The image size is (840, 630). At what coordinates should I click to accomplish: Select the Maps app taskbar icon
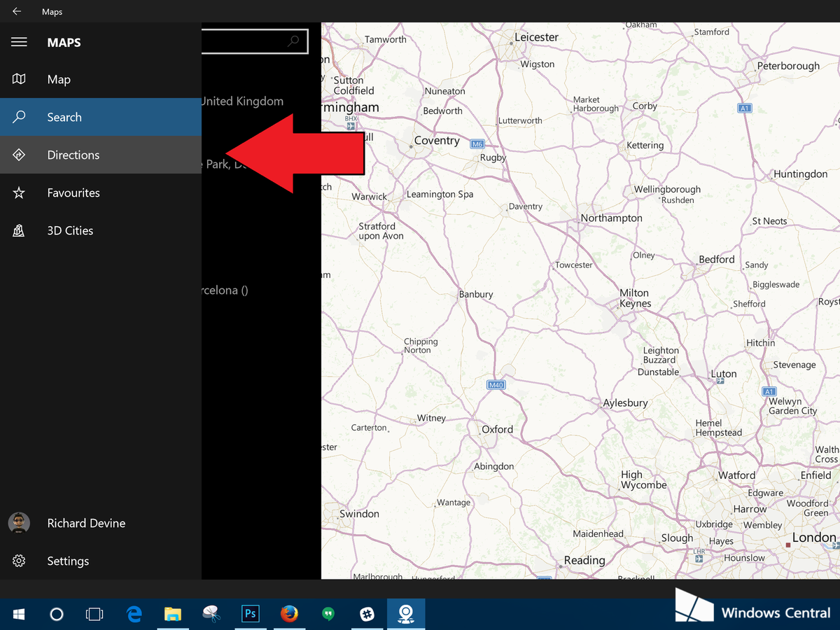point(405,614)
